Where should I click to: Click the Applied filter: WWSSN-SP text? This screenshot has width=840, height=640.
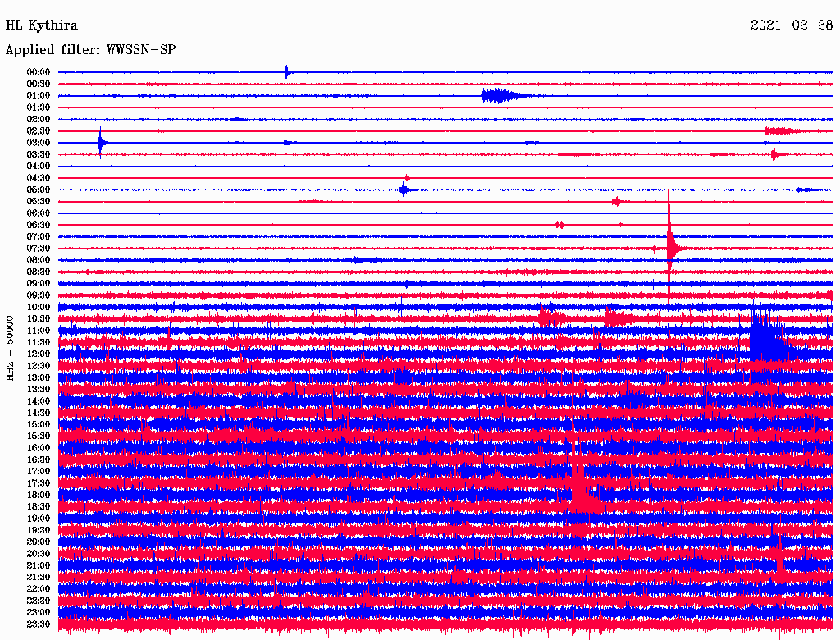click(90, 50)
